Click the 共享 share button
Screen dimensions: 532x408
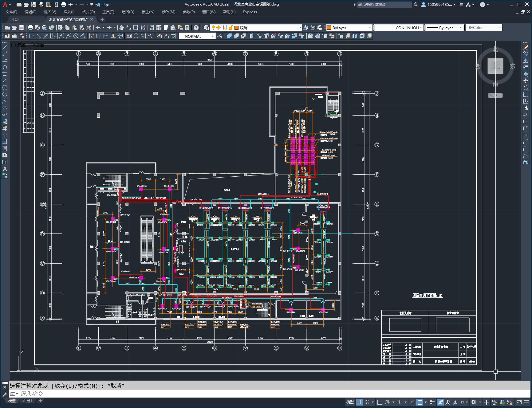102,4
